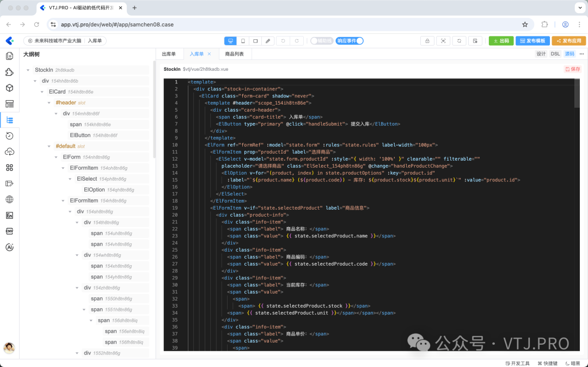Open the more options ellipsis menu
This screenshot has width=588, height=367.
tap(581, 54)
